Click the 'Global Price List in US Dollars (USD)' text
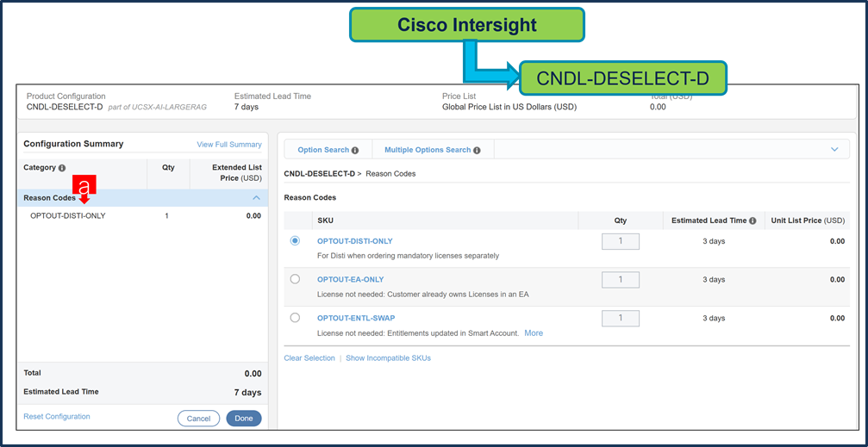Screen dimensions: 868x447 coord(509,107)
